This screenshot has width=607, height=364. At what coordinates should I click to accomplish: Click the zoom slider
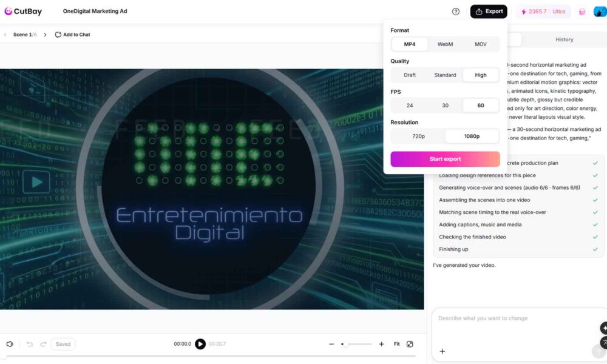pyautogui.click(x=356, y=344)
